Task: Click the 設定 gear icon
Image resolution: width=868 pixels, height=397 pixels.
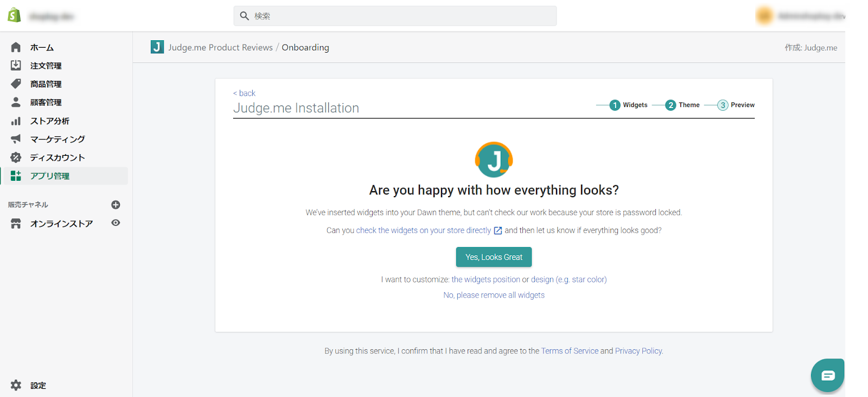Action: click(x=16, y=385)
